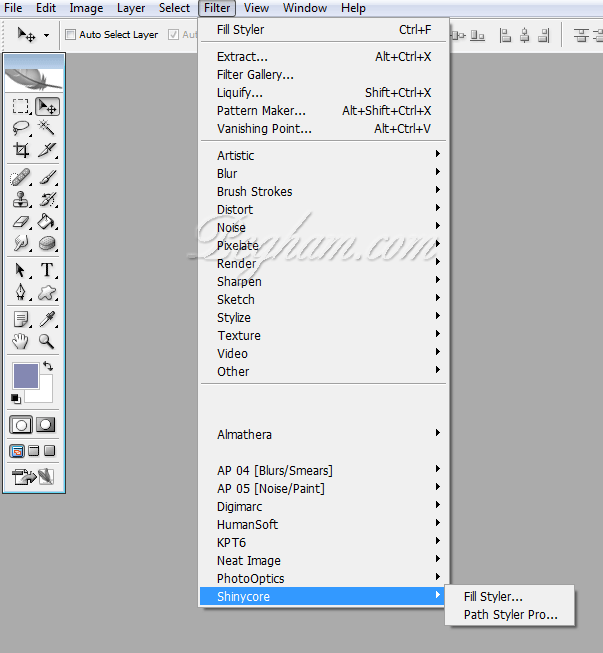This screenshot has height=653, width=603.
Task: Set the foreground color swatch
Action: pyautogui.click(x=26, y=375)
